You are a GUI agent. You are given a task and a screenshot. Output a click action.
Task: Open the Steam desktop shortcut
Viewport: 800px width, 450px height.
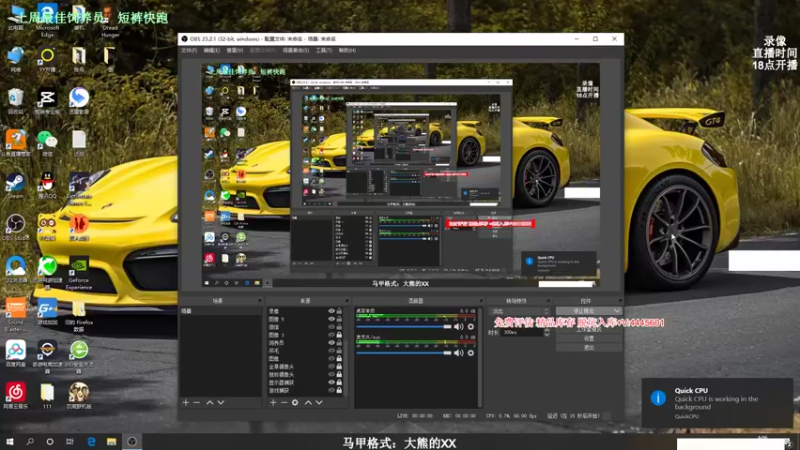(15, 185)
